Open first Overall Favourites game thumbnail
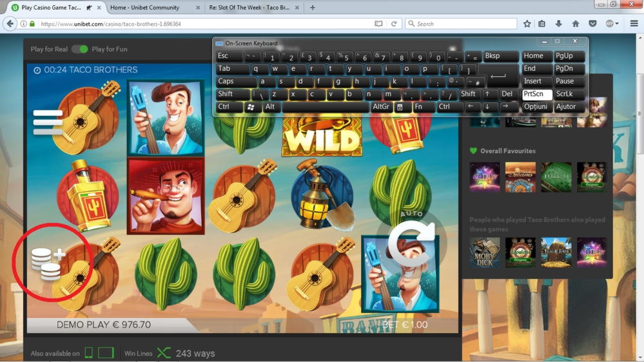Image resolution: width=644 pixels, height=362 pixels. [485, 177]
